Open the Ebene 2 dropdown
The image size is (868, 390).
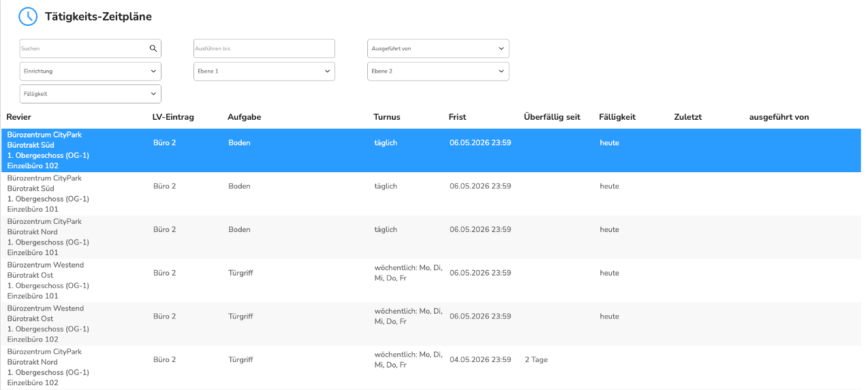pyautogui.click(x=438, y=71)
